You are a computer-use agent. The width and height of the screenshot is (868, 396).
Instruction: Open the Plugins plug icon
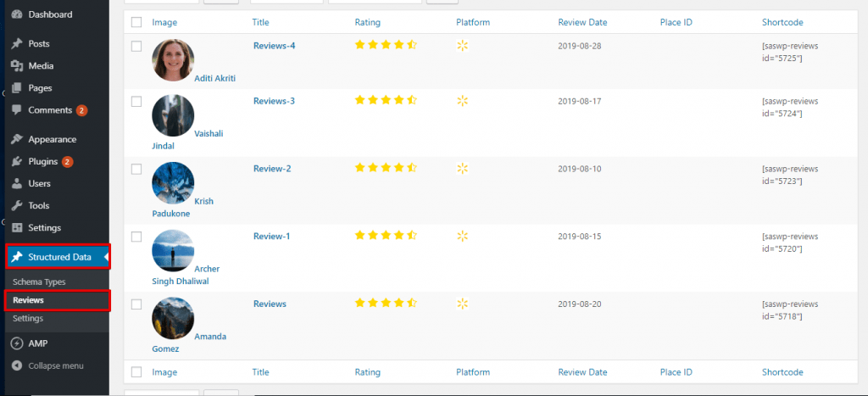[17, 162]
